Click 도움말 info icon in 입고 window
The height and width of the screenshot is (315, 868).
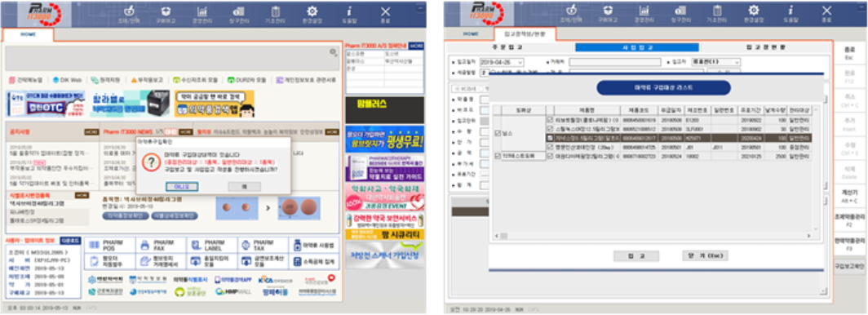[x=790, y=15]
